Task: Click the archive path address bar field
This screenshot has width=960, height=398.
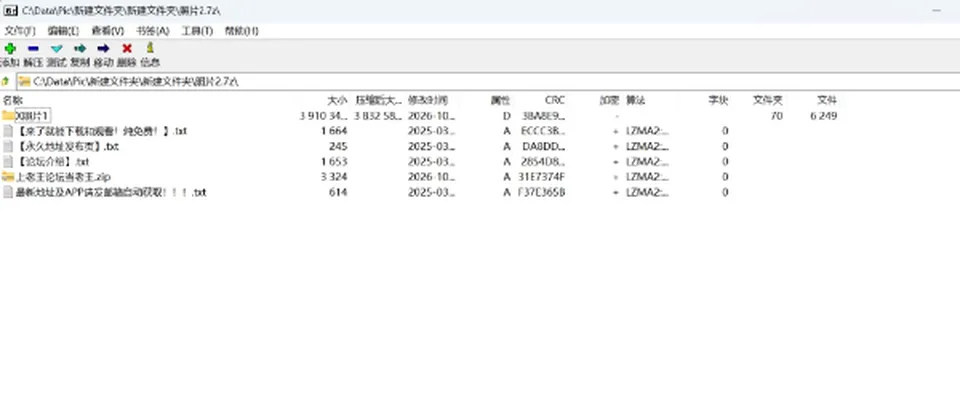Action: tap(487, 81)
